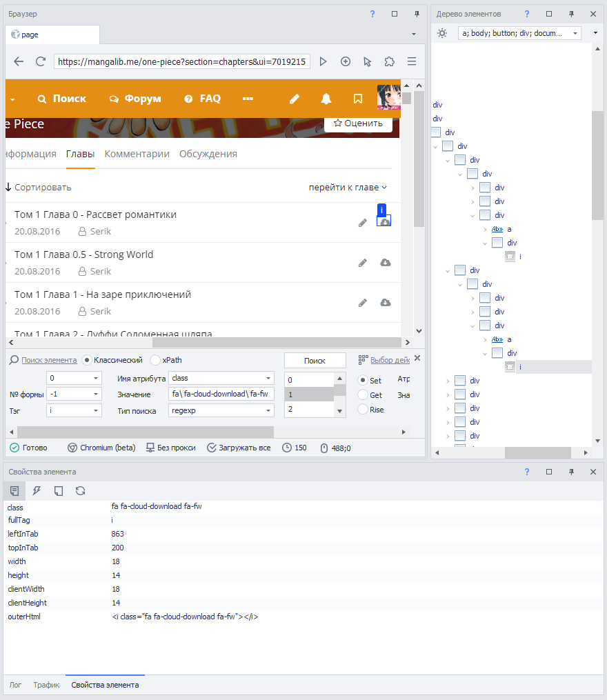Click the FAQ link in site header
Screen dimensions: 607x700
pos(203,99)
